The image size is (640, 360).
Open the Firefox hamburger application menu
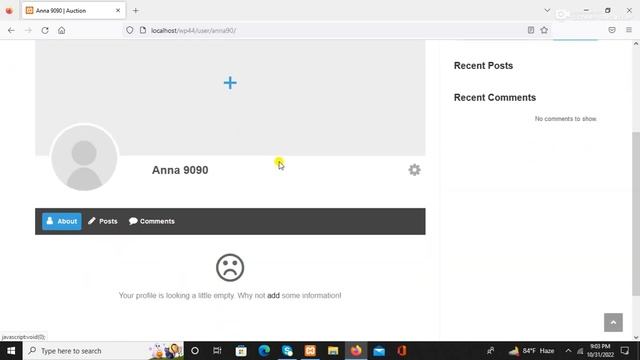click(x=629, y=30)
